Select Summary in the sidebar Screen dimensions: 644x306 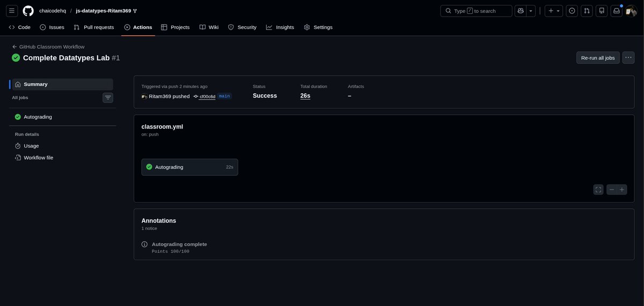point(62,84)
